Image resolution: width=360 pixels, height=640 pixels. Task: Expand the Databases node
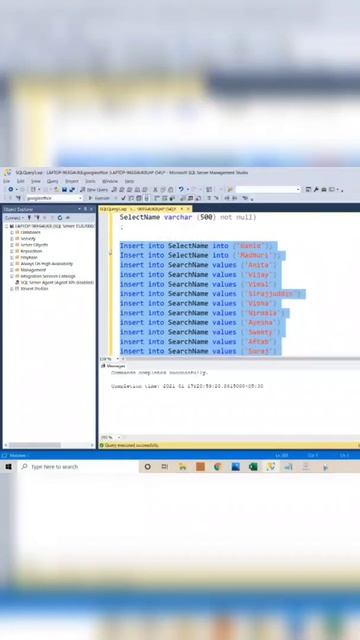tap(12, 232)
